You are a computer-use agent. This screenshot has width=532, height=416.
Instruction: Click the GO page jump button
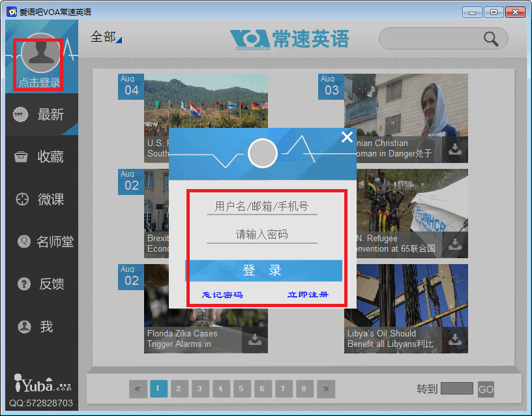pyautogui.click(x=486, y=389)
